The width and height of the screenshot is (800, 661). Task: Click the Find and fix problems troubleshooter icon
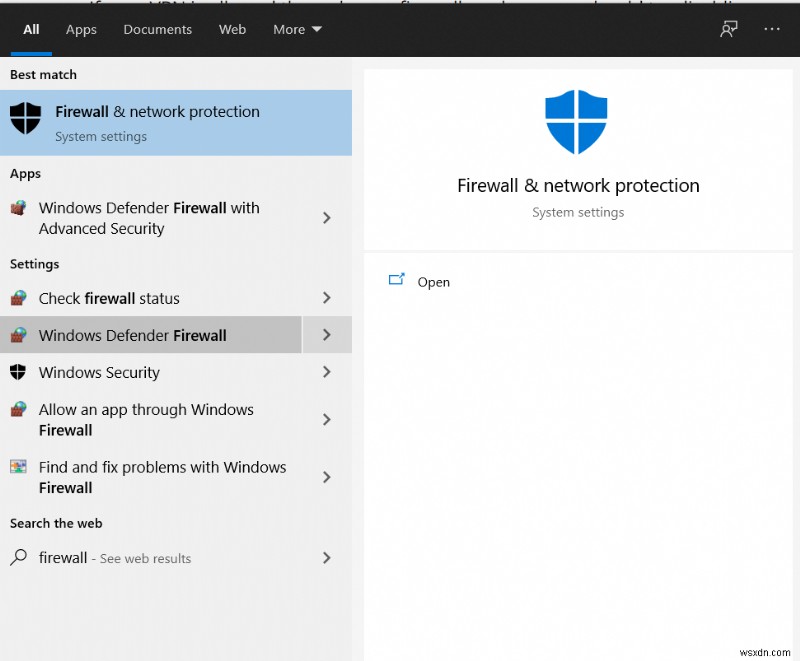pyautogui.click(x=18, y=467)
